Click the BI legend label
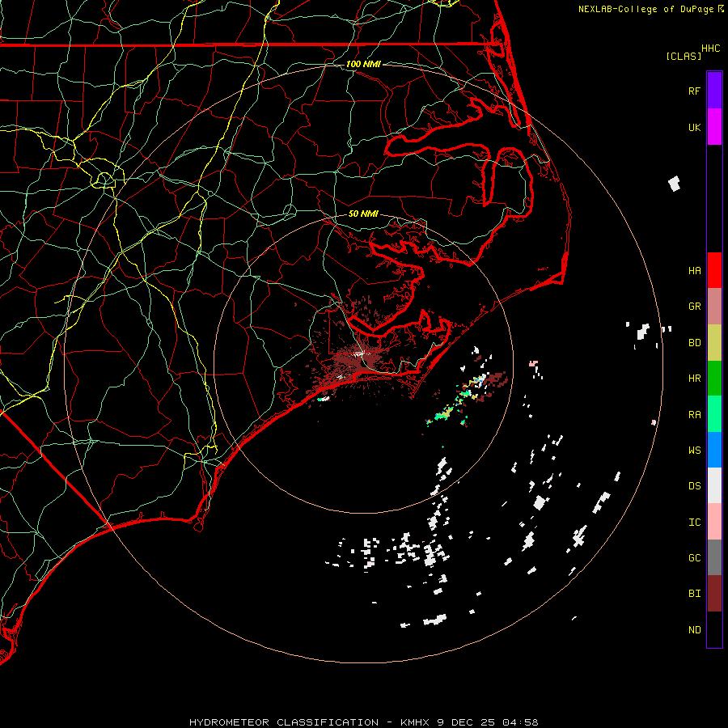The image size is (728, 728). point(694,594)
